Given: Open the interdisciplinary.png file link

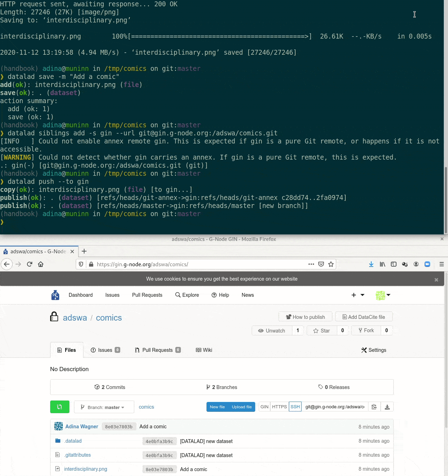Looking at the screenshot, I should coord(86,469).
